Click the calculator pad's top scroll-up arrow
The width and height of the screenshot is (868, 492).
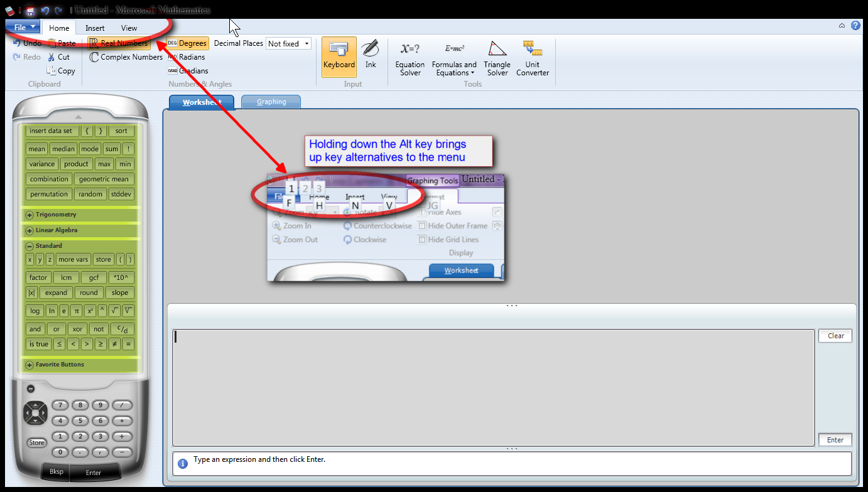pyautogui.click(x=79, y=117)
